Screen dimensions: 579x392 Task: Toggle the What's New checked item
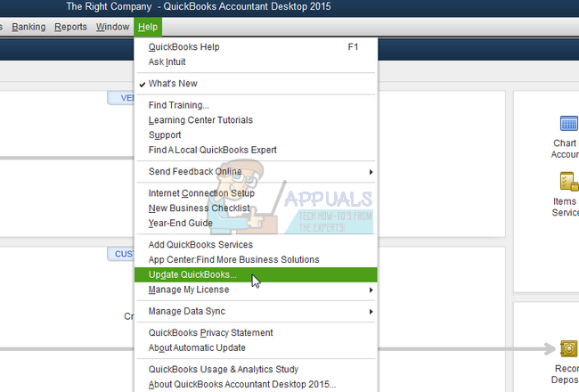click(x=256, y=84)
